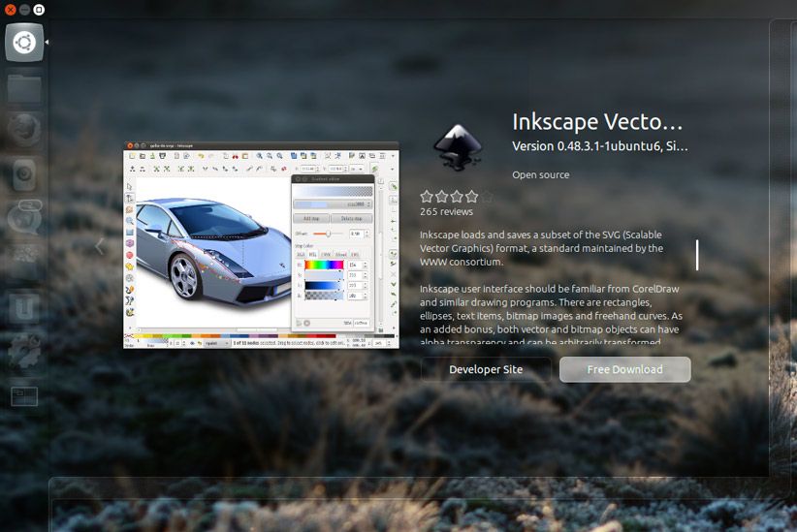The image size is (797, 532).
Task: Open the Dash home Ubuntu launcher icon
Action: click(24, 43)
